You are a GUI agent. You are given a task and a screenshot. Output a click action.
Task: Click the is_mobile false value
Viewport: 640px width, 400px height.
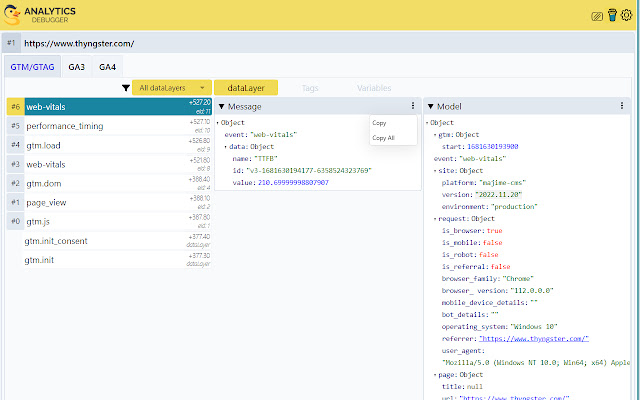point(492,243)
